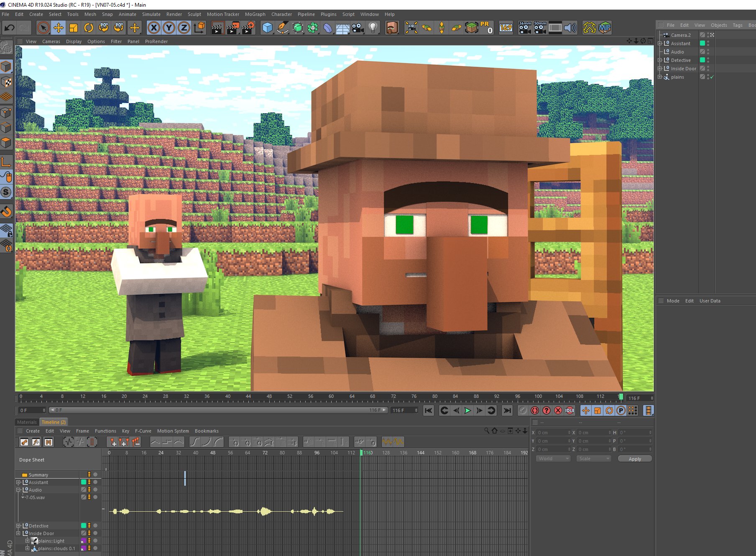Viewport: 756px width, 556px height.
Task: Open the Scale mode dropdown
Action: pos(593,459)
